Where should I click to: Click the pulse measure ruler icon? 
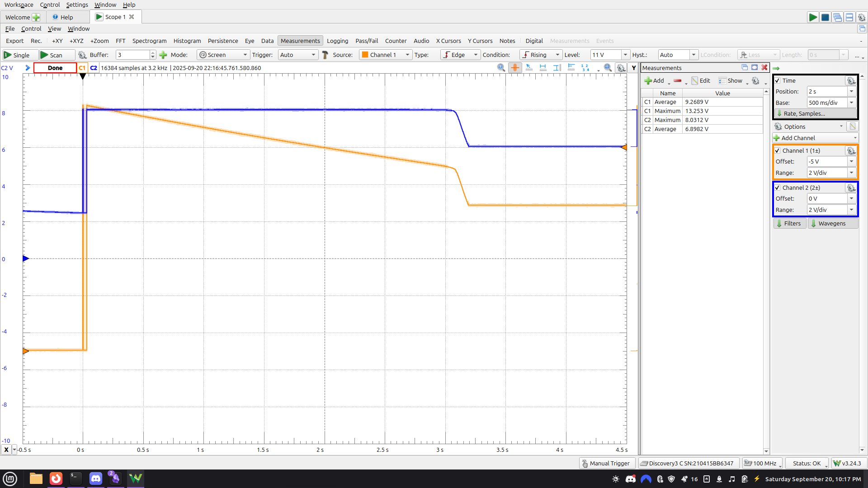(571, 68)
